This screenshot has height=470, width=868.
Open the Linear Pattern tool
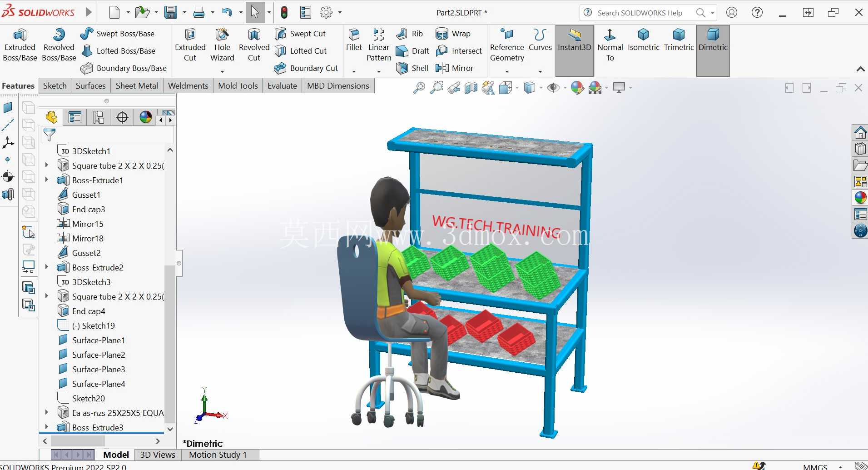click(x=379, y=45)
